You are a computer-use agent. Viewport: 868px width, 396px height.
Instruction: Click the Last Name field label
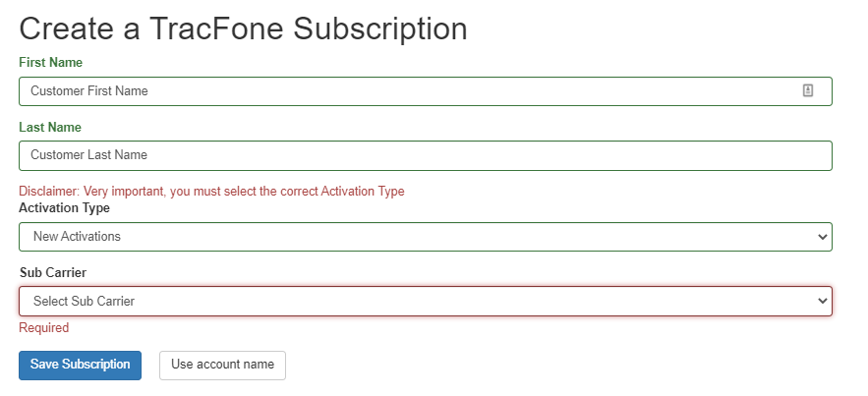[x=50, y=128]
